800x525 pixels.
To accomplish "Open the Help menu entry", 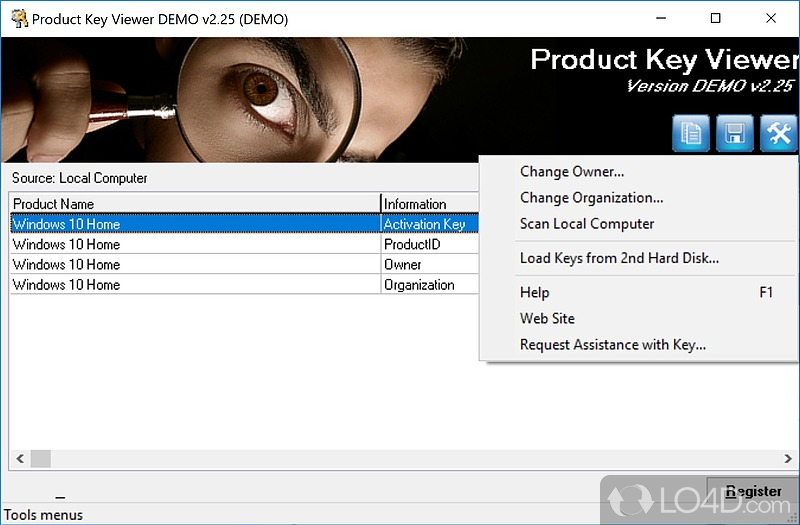I will coord(535,292).
